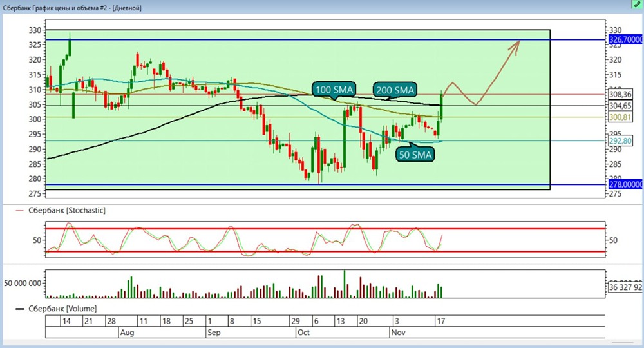Click date '8' on the time axis

click(232, 321)
